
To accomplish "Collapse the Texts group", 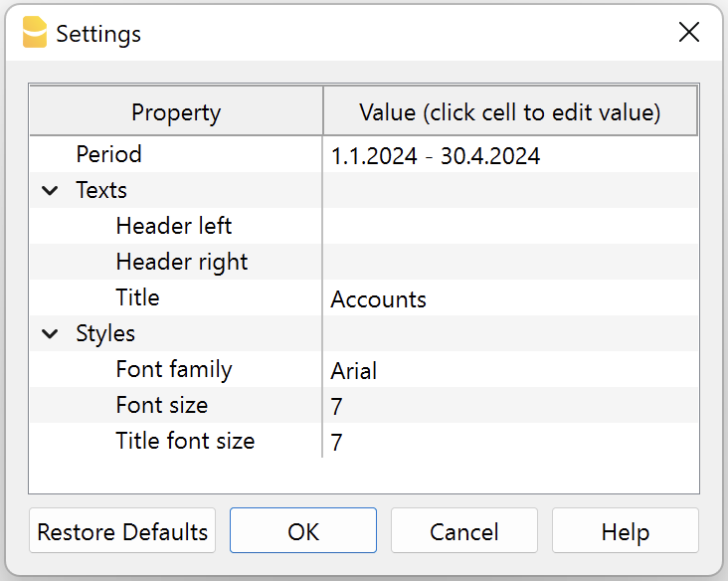I will [x=50, y=191].
